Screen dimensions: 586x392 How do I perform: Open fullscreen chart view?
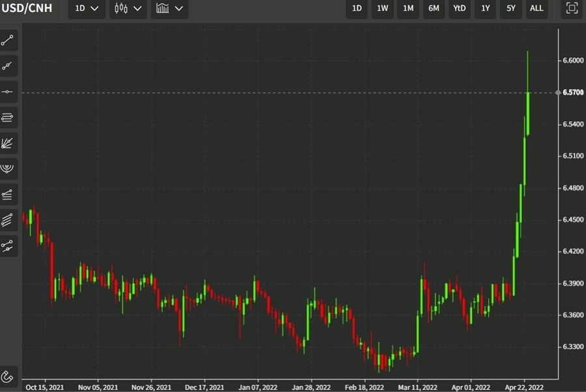572,8
